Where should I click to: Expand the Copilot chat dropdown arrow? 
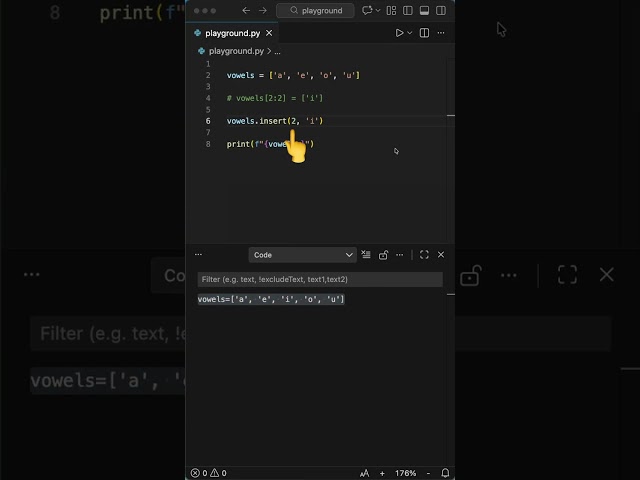tap(378, 11)
